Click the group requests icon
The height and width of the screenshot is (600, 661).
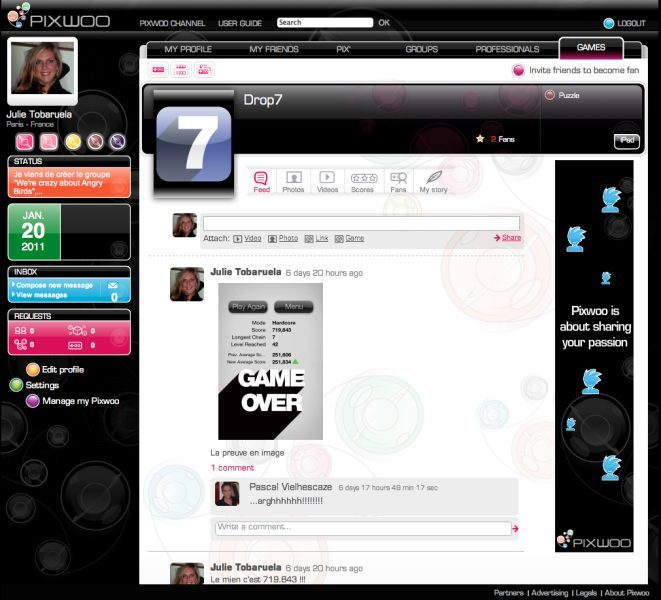[77, 331]
